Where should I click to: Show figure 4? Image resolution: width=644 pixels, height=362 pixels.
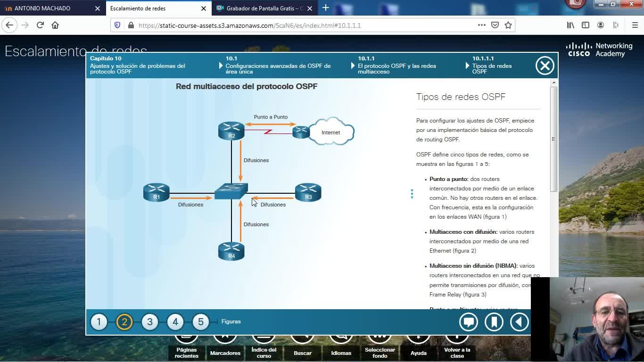175,322
